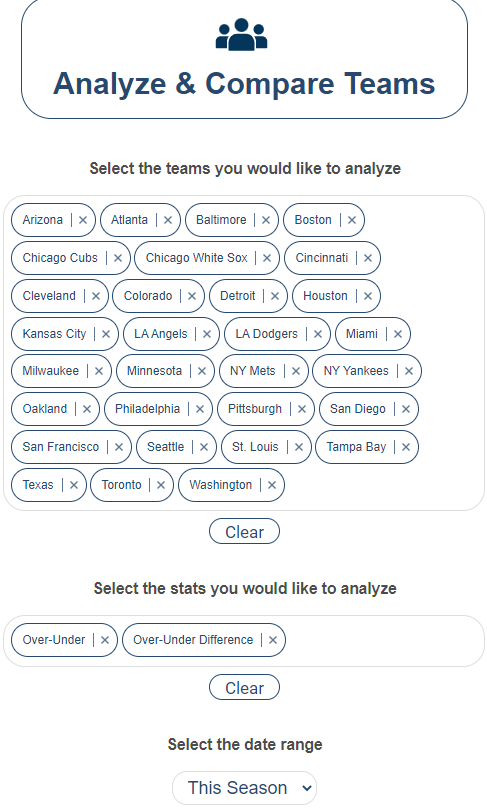487x812 pixels.
Task: Clear all selected stats
Action: point(245,688)
